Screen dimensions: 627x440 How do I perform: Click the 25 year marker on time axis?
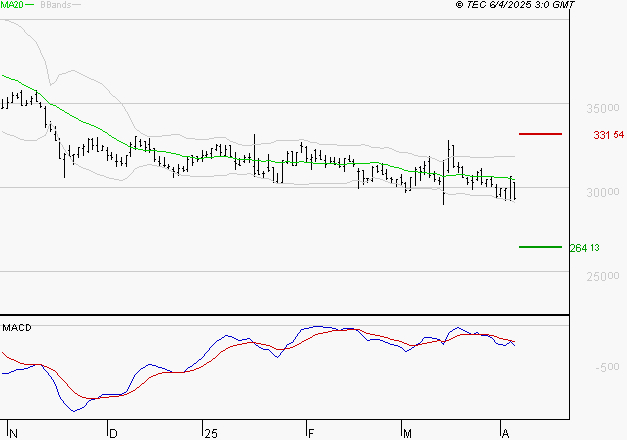(x=211, y=434)
